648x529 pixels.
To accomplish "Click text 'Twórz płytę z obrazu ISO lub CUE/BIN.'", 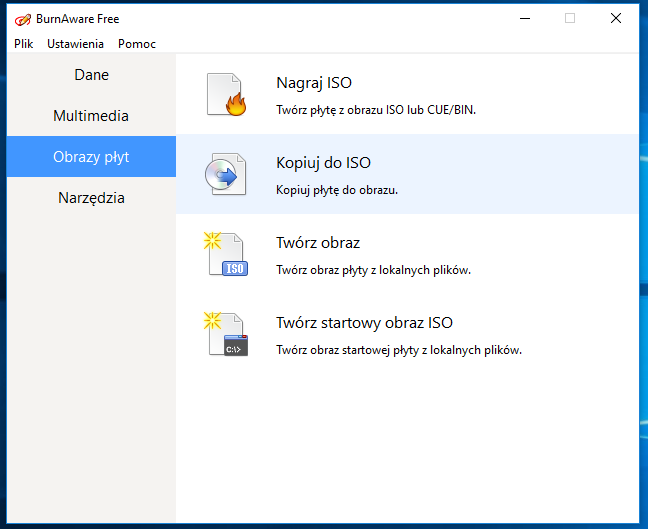I will point(376,110).
